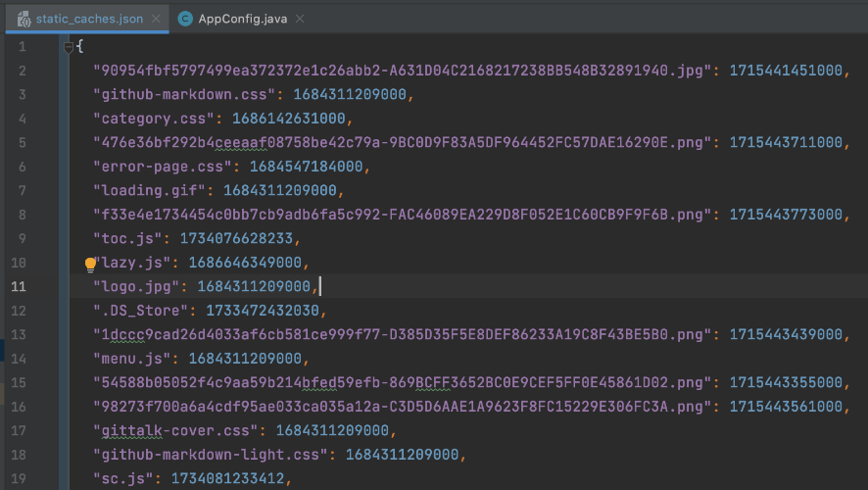Click line number 11 in the gutter
This screenshot has height=490, width=868.
point(20,286)
